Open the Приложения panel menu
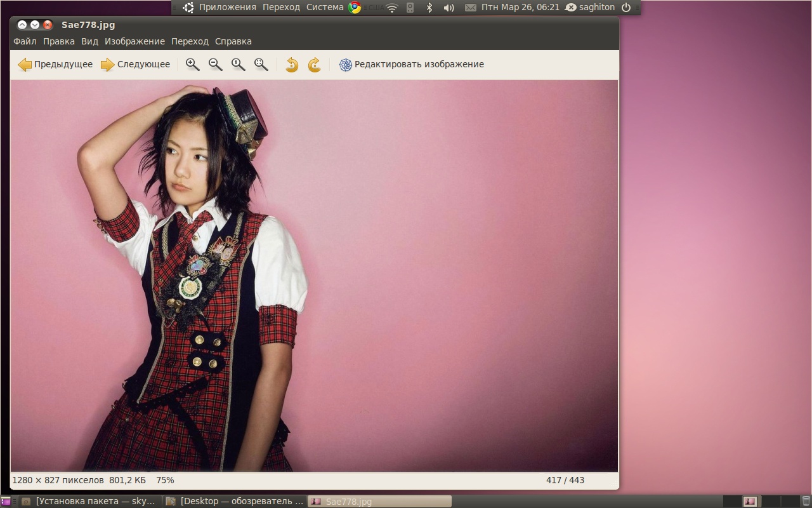The image size is (812, 508). pos(228,7)
